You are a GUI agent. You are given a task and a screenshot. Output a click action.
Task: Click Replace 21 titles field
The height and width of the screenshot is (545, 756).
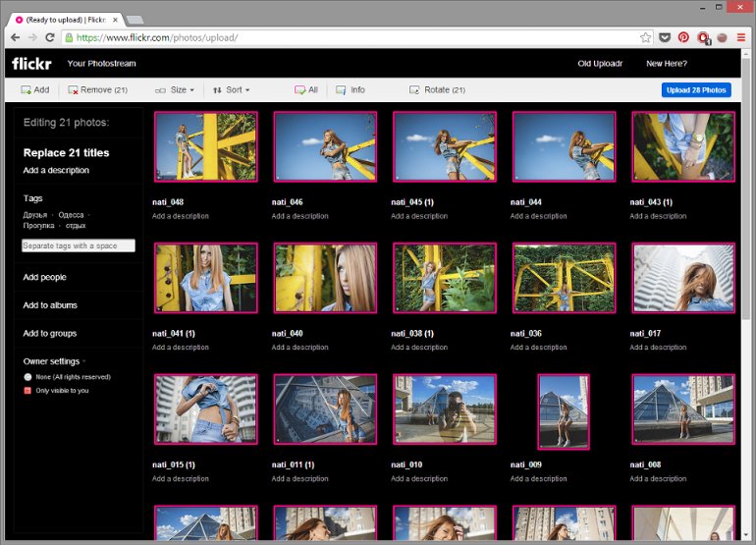(x=67, y=153)
